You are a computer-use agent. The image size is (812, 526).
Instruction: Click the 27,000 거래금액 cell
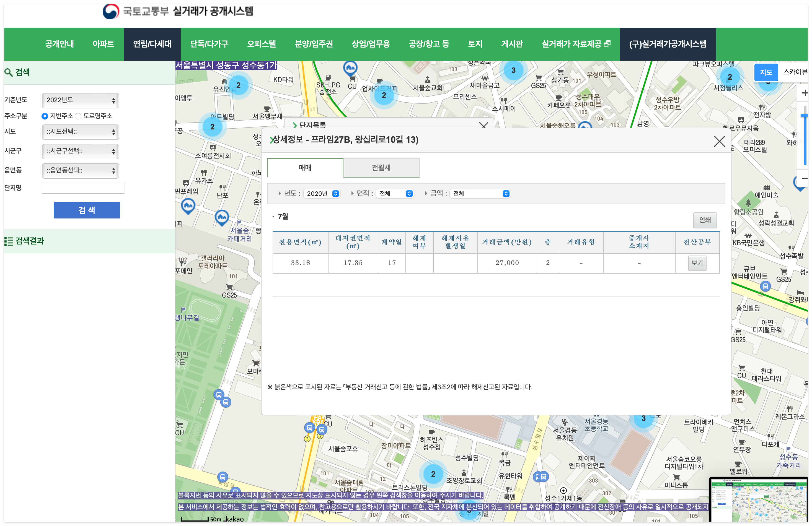[507, 263]
